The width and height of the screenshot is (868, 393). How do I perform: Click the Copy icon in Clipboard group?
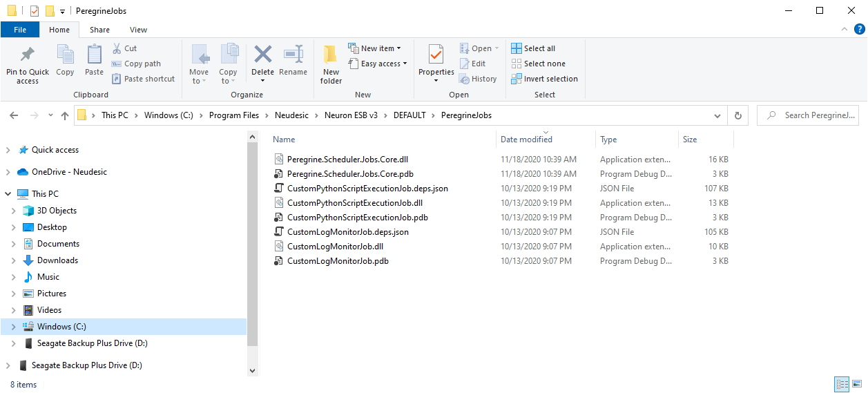(x=65, y=55)
